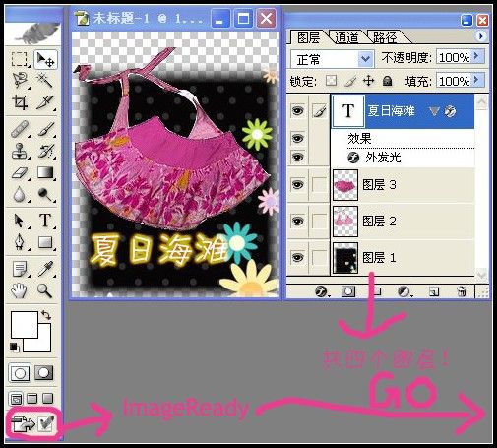The width and height of the screenshot is (497, 448).
Task: Switch to the 通道 channels tab
Action: [346, 37]
